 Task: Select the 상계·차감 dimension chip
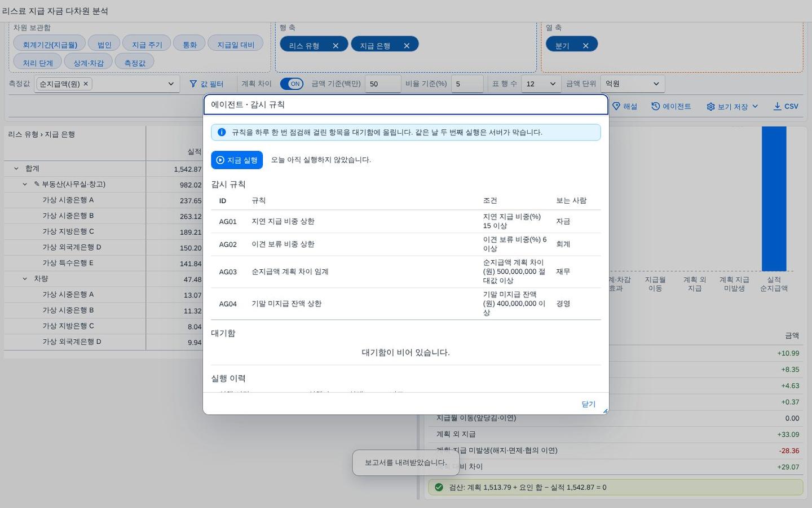pyautogui.click(x=89, y=62)
